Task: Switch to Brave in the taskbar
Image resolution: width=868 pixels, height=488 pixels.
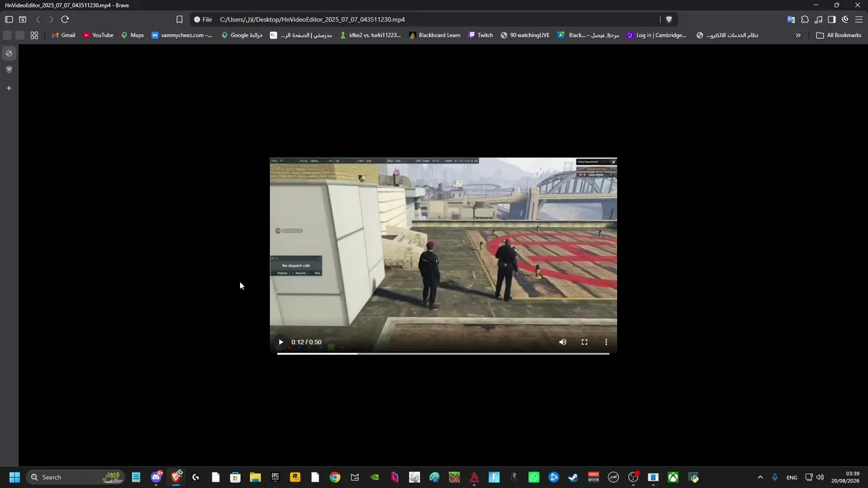Action: pos(176,477)
